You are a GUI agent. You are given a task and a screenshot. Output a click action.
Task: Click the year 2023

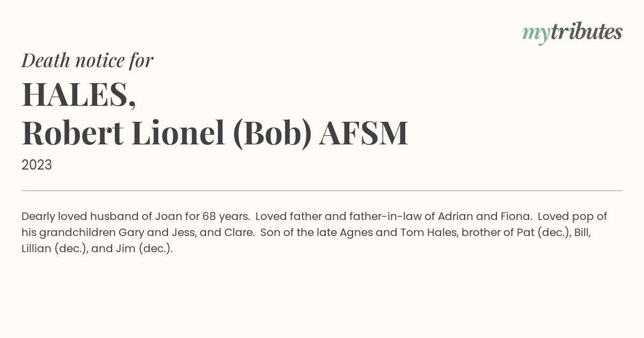36,165
